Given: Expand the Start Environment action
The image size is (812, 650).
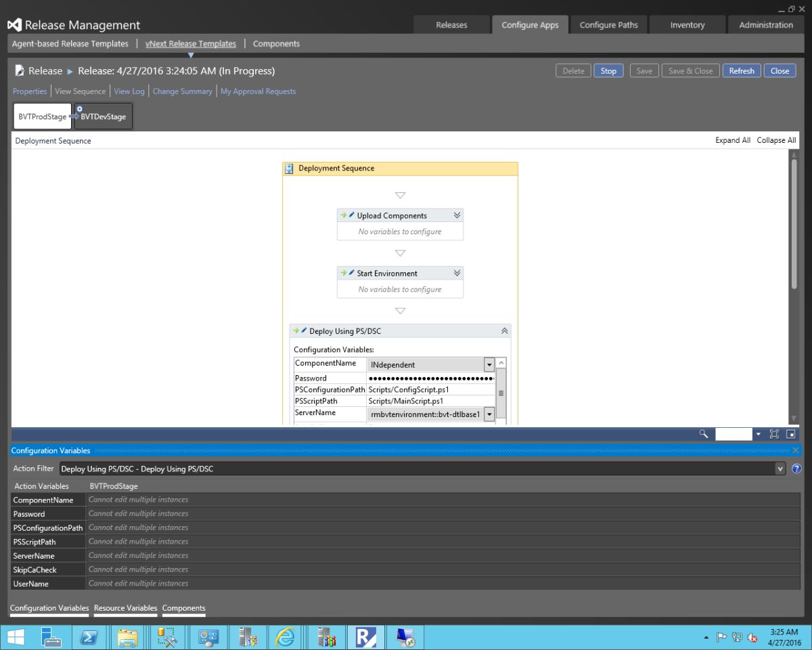Looking at the screenshot, I should pyautogui.click(x=457, y=273).
